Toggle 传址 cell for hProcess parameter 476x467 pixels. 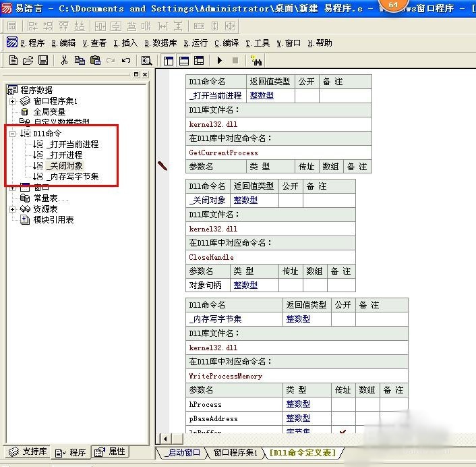click(343, 404)
